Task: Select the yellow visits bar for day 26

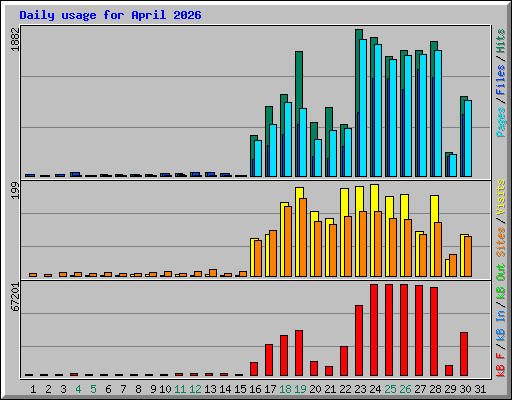Action: 404,207
